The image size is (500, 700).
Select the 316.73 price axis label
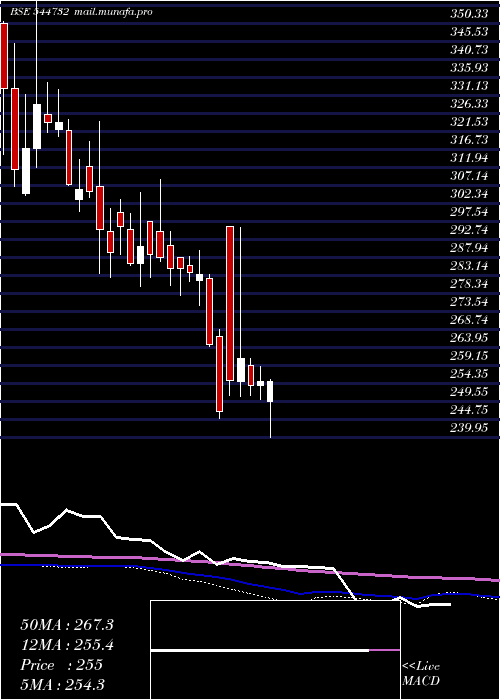pyautogui.click(x=469, y=140)
